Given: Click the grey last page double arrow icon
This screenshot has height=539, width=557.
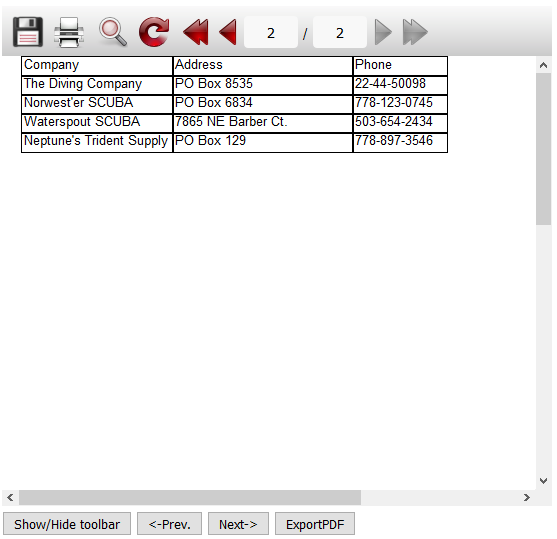Looking at the screenshot, I should pyautogui.click(x=415, y=32).
